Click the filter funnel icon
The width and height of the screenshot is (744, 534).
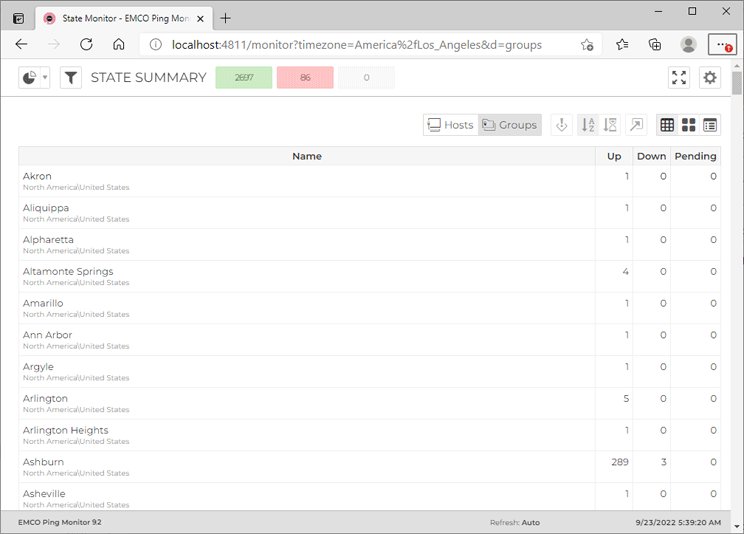(71, 78)
